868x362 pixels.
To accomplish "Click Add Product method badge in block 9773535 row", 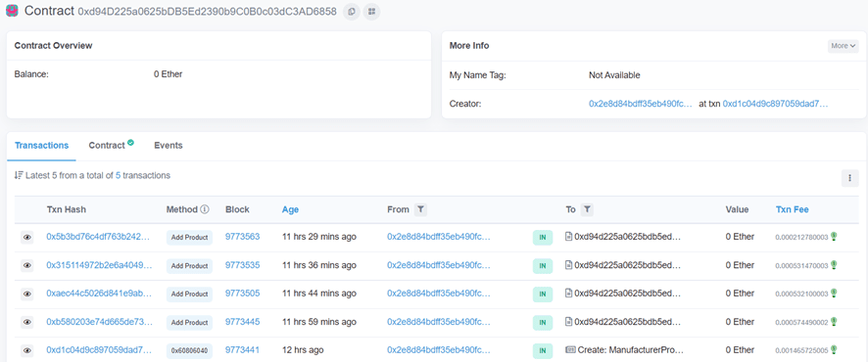I will (x=189, y=266).
